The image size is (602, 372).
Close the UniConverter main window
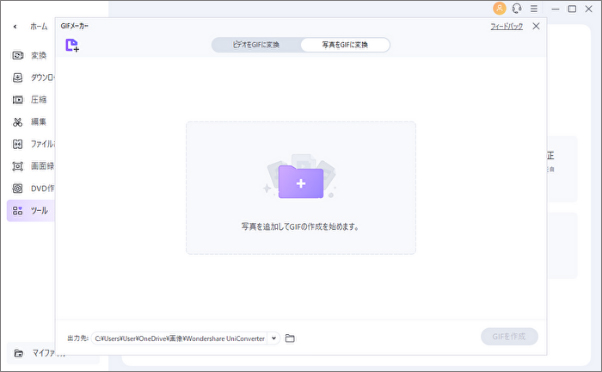589,8
